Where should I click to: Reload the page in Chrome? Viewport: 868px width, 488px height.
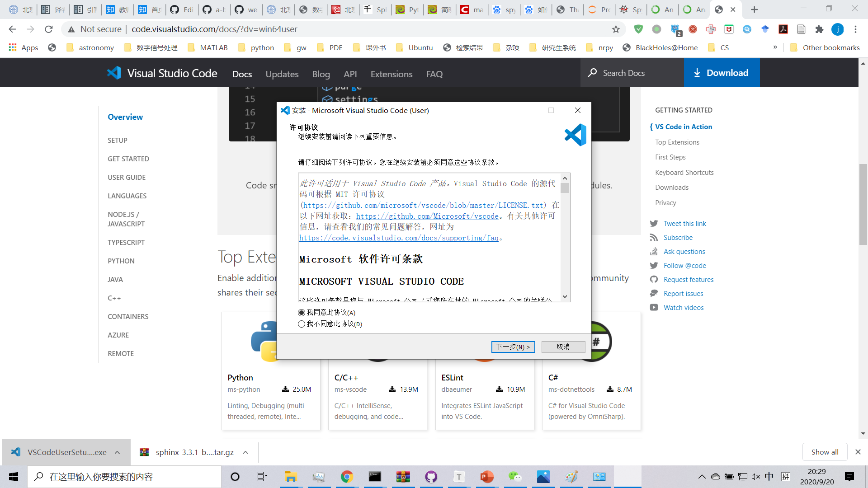(49, 29)
